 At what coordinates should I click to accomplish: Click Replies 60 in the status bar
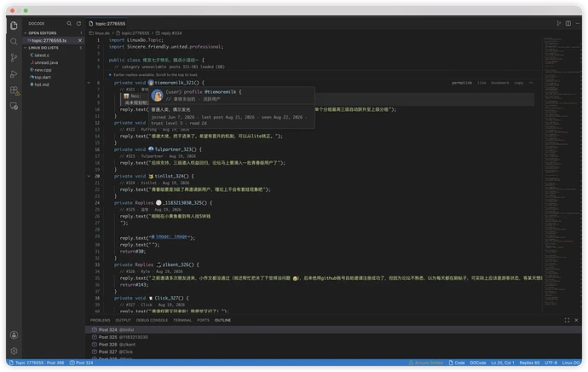529,363
